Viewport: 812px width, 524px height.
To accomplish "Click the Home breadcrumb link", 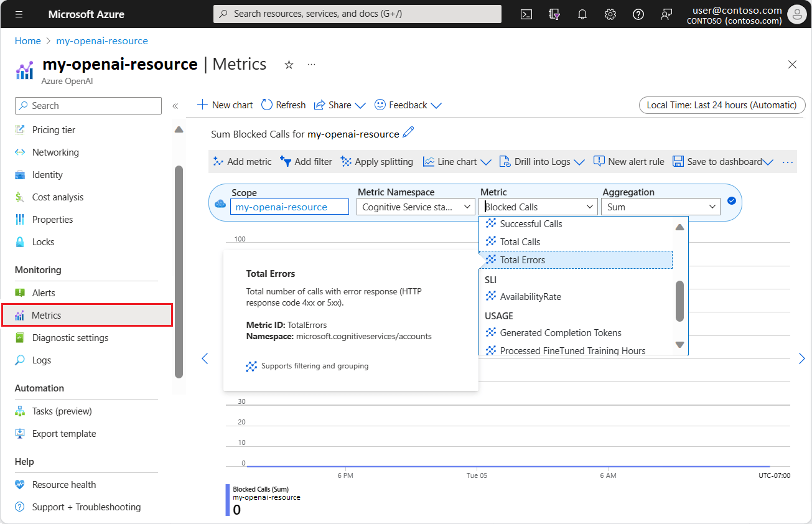I will coord(27,40).
